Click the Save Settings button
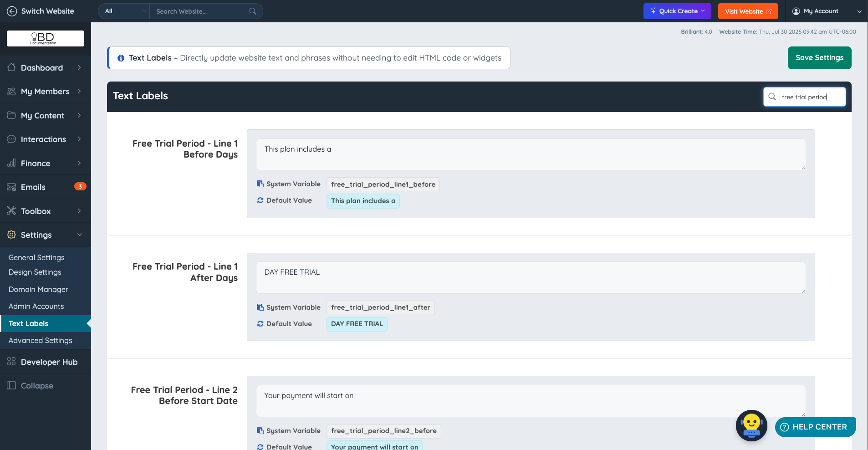 pyautogui.click(x=819, y=58)
